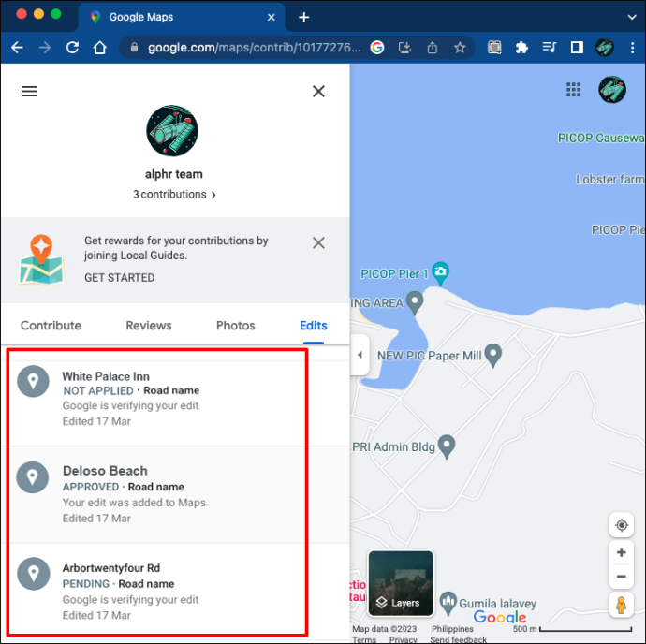Open the Terms link
Image resolution: width=646 pixels, height=644 pixels.
[364, 639]
